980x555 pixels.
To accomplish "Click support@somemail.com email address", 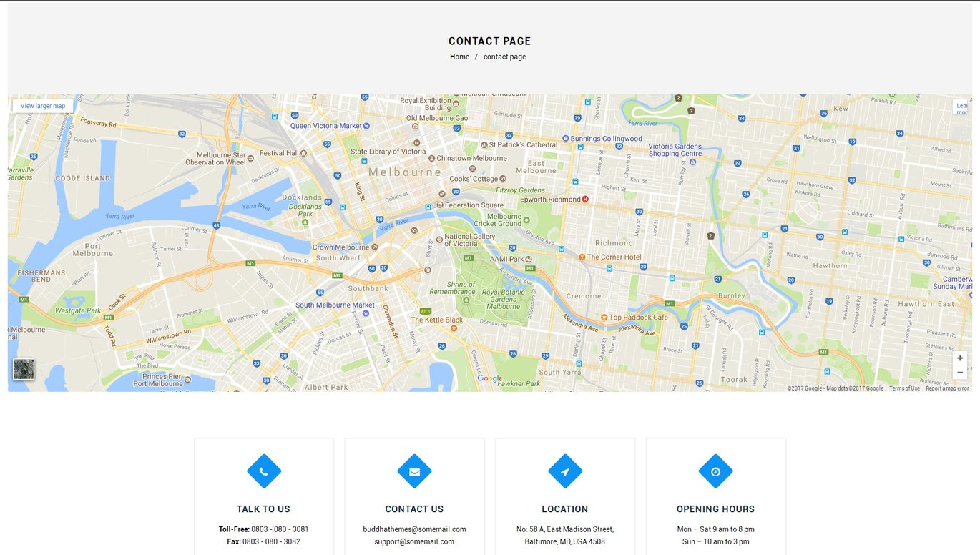I will tap(414, 541).
